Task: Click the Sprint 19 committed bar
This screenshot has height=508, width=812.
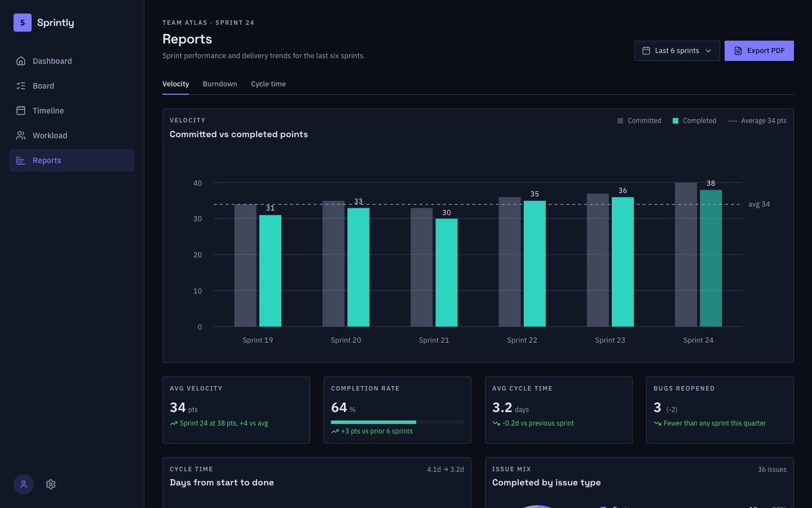Action: [245, 266]
